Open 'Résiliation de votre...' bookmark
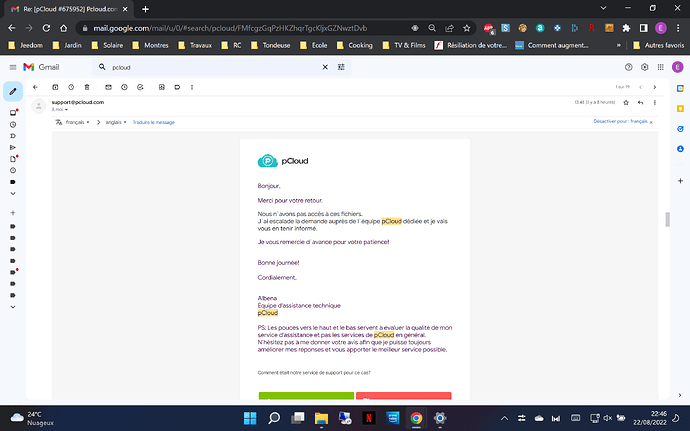 pyautogui.click(x=470, y=45)
